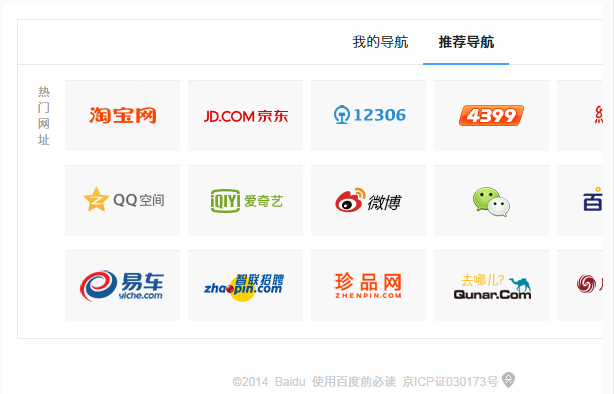
Task: Open the Taobao (淘宝网) site tile
Action: 123,116
